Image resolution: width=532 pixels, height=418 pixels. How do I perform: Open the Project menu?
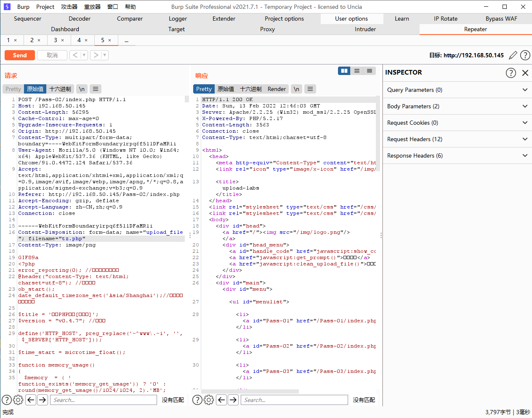pyautogui.click(x=45, y=7)
